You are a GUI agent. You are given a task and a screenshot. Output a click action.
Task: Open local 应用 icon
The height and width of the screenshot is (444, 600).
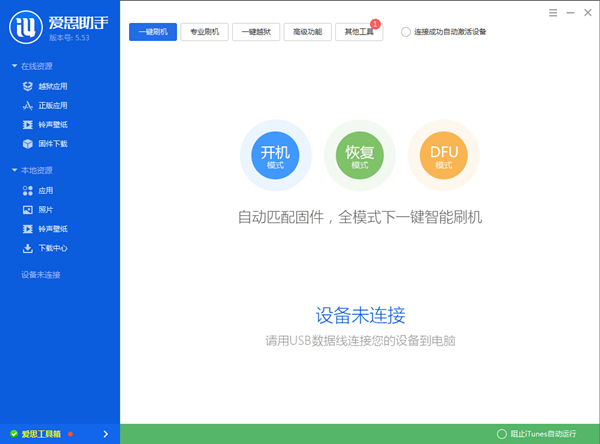28,191
